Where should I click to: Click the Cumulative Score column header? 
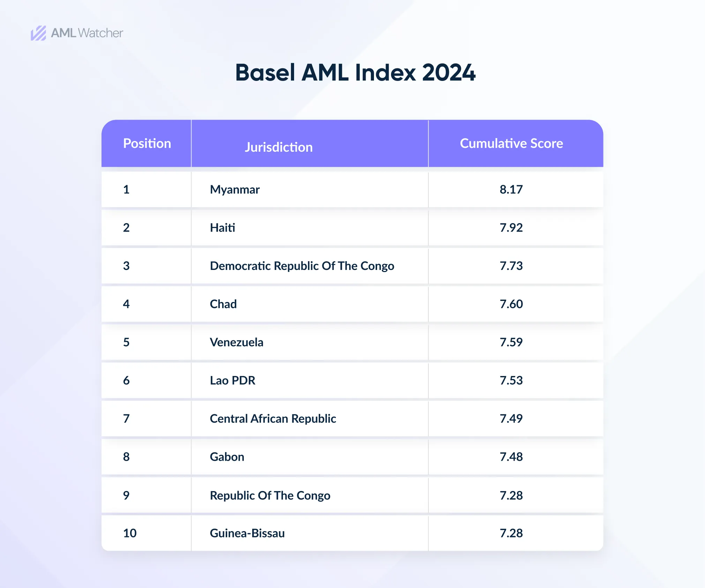click(x=511, y=143)
